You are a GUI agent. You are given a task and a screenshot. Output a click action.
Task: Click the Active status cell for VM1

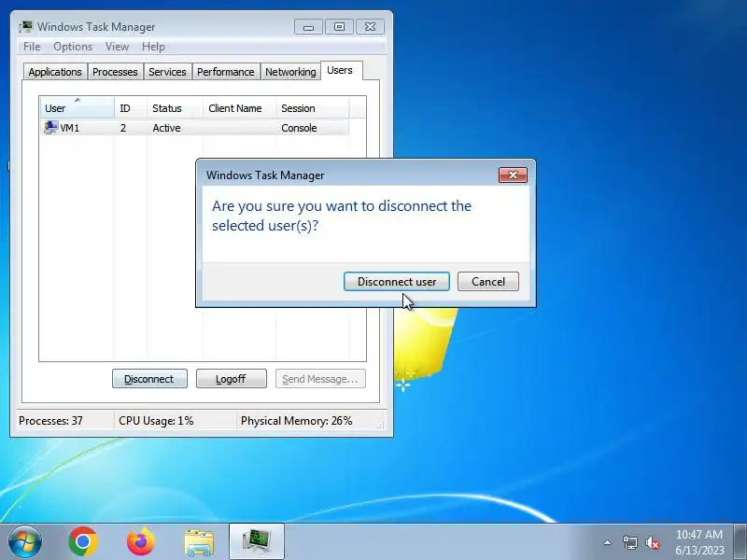tap(167, 128)
